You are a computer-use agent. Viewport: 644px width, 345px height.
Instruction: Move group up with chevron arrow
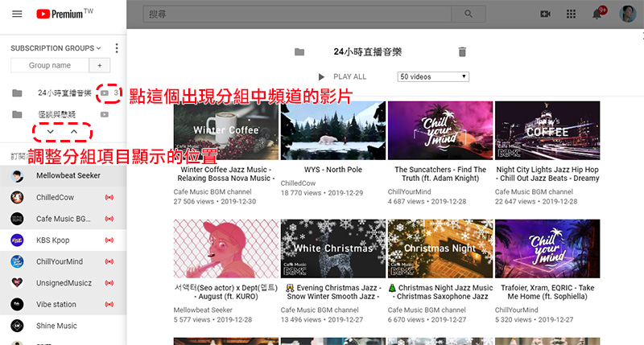pyautogui.click(x=73, y=130)
